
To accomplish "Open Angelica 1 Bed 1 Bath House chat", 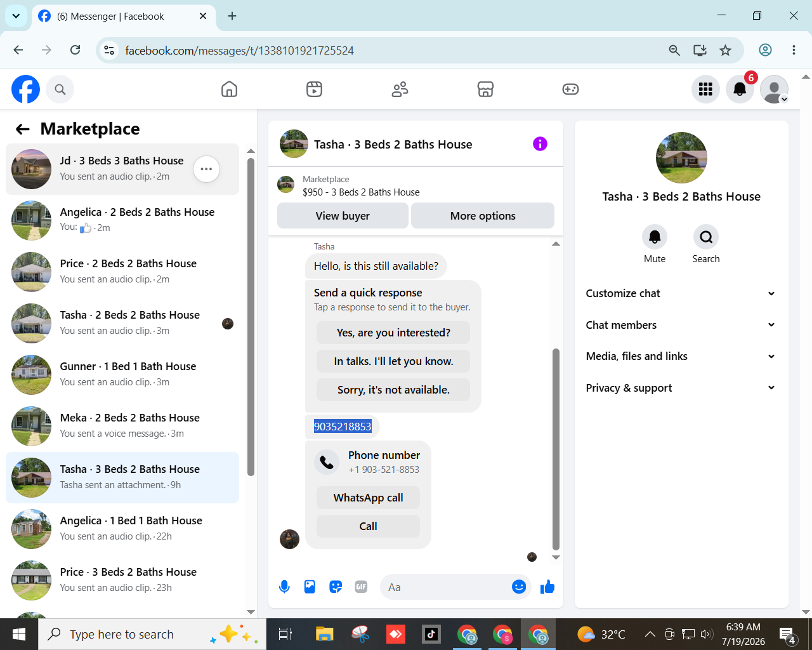I will (x=122, y=529).
